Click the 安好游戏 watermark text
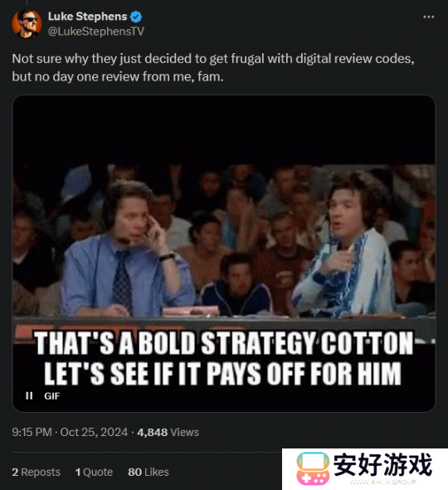Viewport: 448px width, 490px height. pyautogui.click(x=382, y=465)
